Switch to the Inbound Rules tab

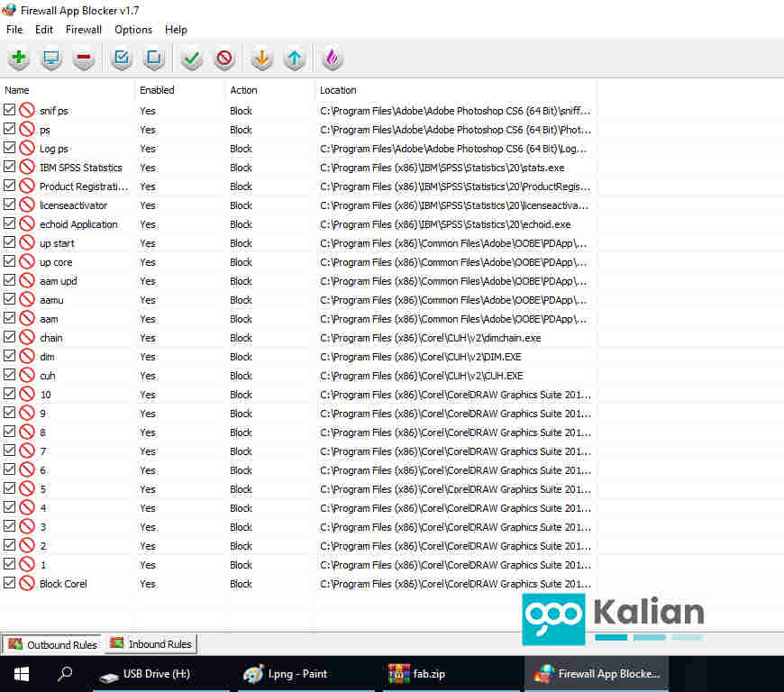(x=151, y=644)
